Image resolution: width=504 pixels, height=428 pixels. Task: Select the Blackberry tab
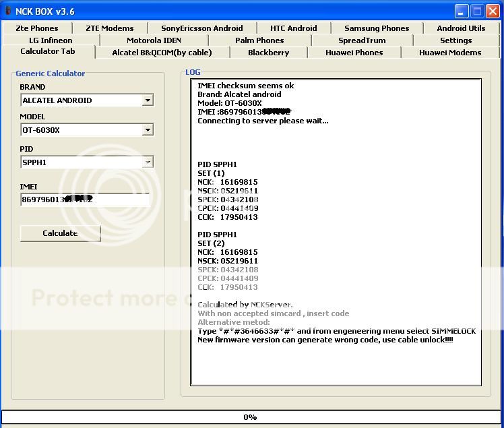pos(268,53)
